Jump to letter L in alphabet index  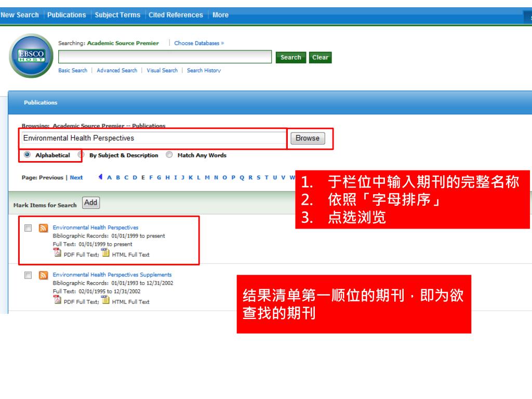coord(199,178)
